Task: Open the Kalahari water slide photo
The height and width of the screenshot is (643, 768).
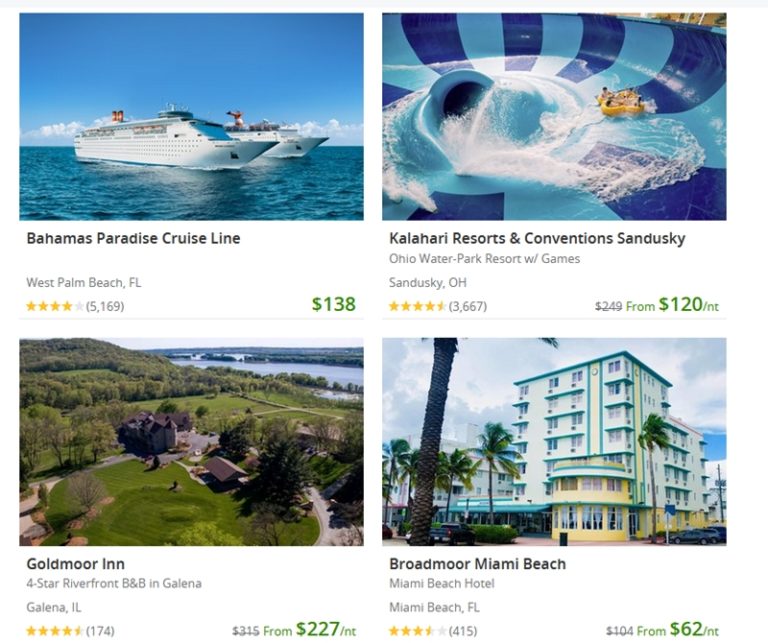Action: pos(554,117)
